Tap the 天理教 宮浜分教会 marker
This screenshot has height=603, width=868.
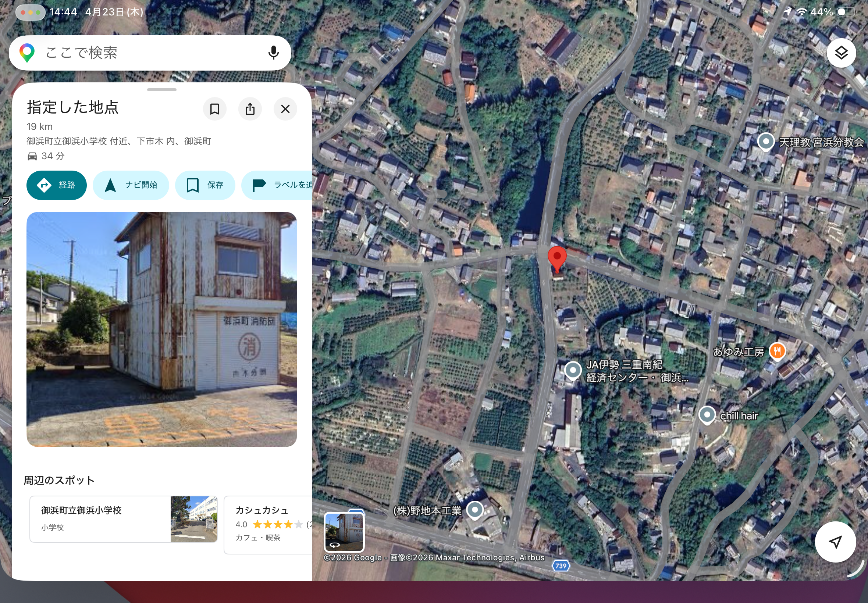[x=766, y=142]
